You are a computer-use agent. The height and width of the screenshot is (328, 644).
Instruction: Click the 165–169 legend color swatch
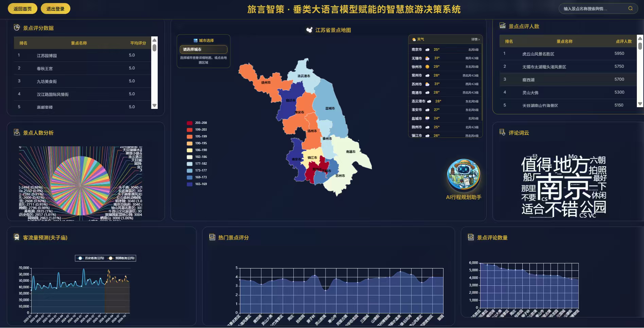(190, 184)
